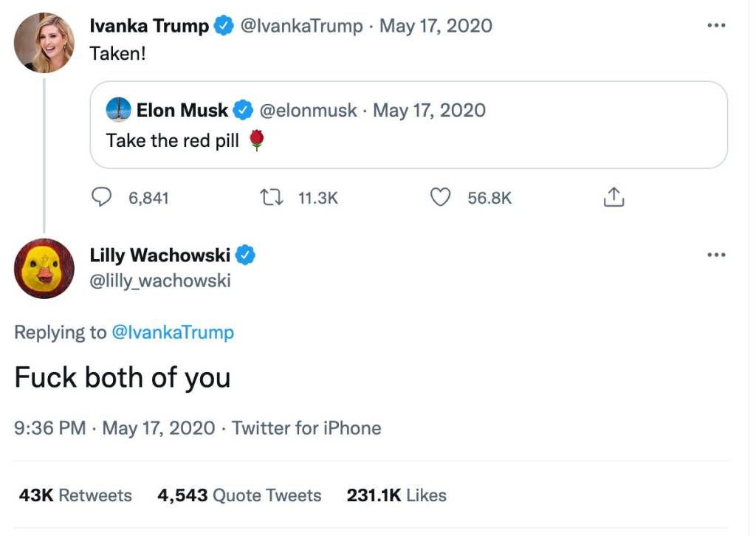
Task: Click the verified badge beside Ivanka Trump
Action: [222, 27]
